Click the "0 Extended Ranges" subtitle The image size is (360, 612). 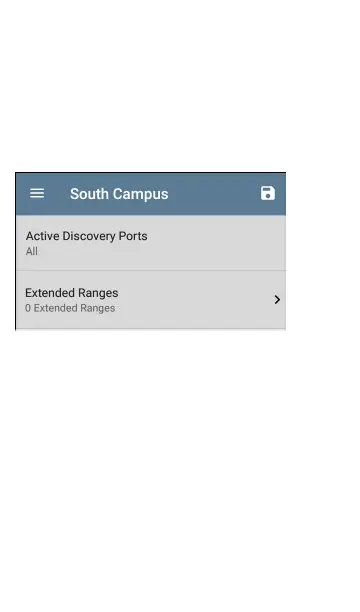(70, 308)
